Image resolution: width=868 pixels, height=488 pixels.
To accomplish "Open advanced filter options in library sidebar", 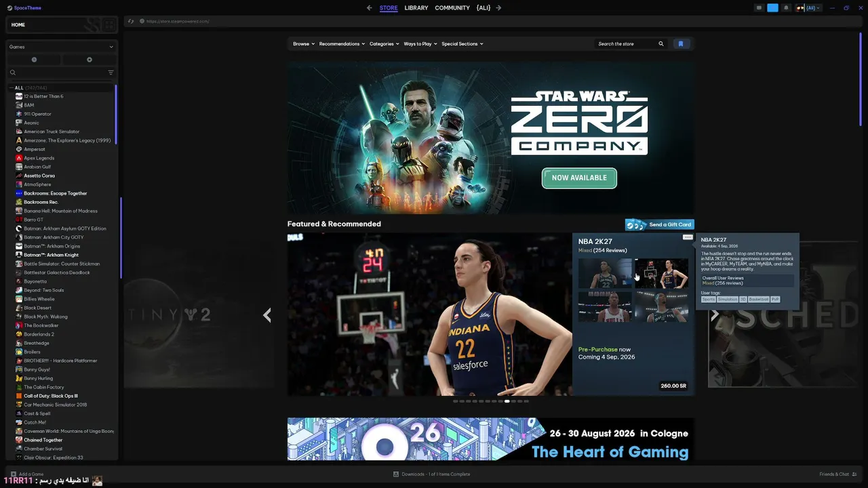I will (111, 73).
